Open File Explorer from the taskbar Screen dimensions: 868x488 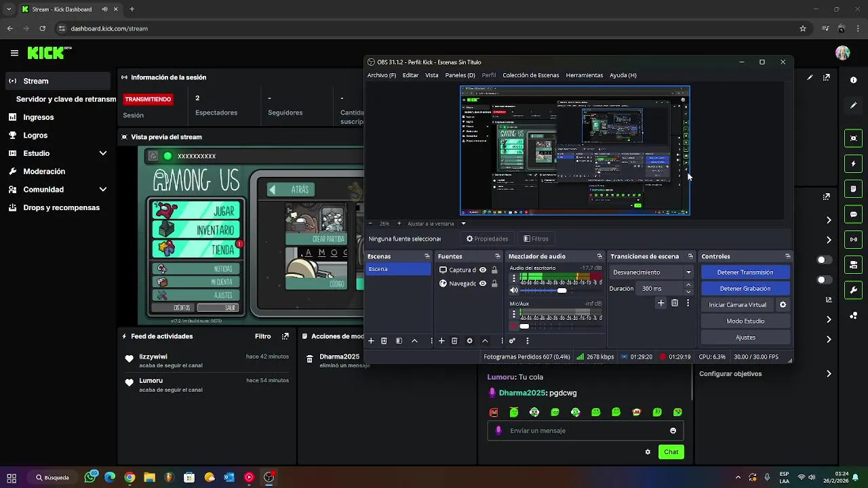(149, 477)
